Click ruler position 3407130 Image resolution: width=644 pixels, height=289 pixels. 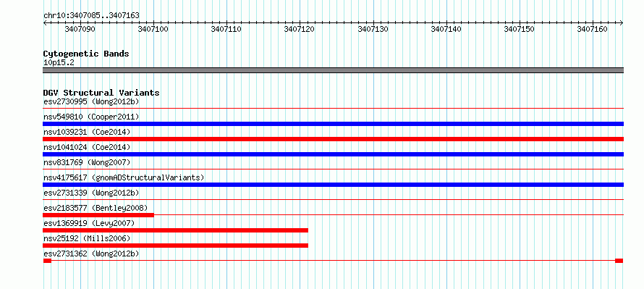(373, 29)
